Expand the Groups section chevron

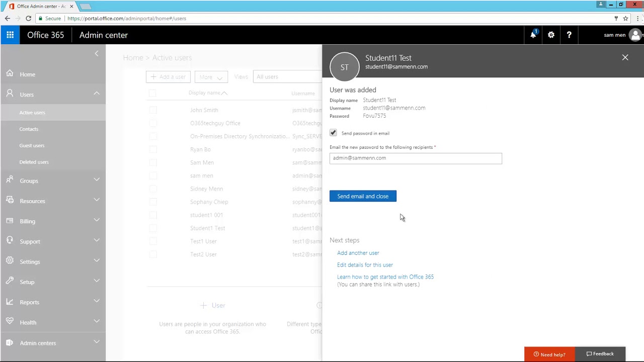click(97, 180)
